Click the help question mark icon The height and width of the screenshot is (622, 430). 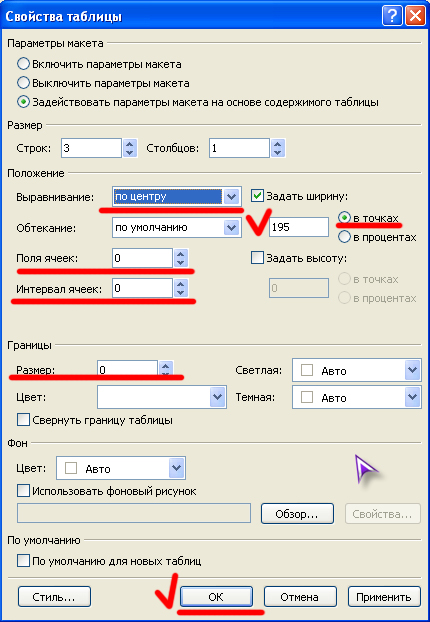pos(392,17)
